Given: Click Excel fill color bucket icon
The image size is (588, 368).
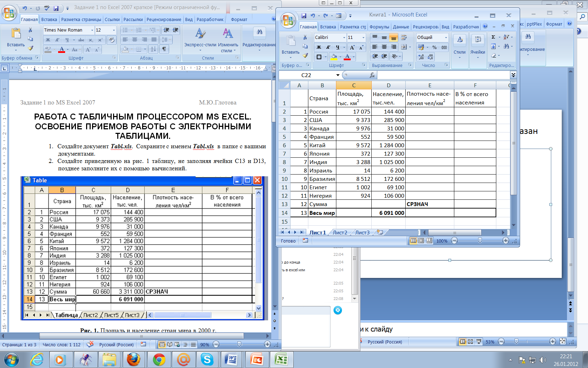Looking at the screenshot, I should pyautogui.click(x=334, y=56).
